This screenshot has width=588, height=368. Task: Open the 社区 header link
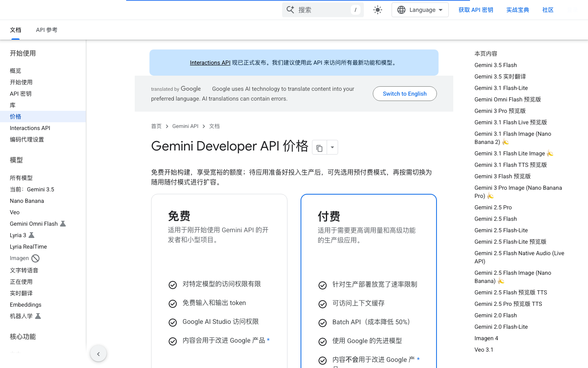tap(548, 10)
